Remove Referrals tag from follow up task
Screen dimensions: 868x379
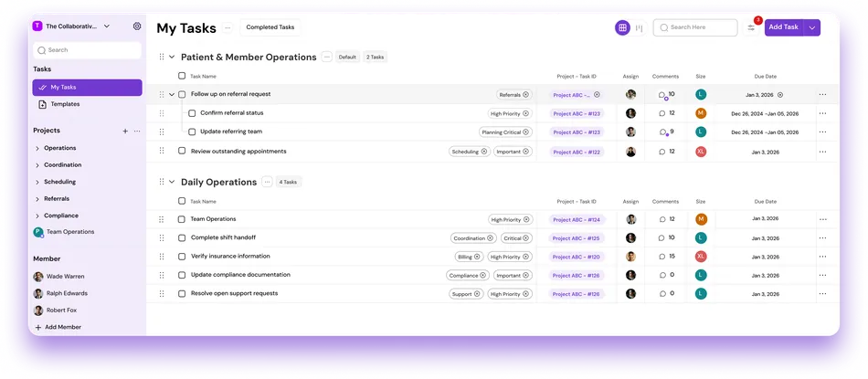[525, 95]
